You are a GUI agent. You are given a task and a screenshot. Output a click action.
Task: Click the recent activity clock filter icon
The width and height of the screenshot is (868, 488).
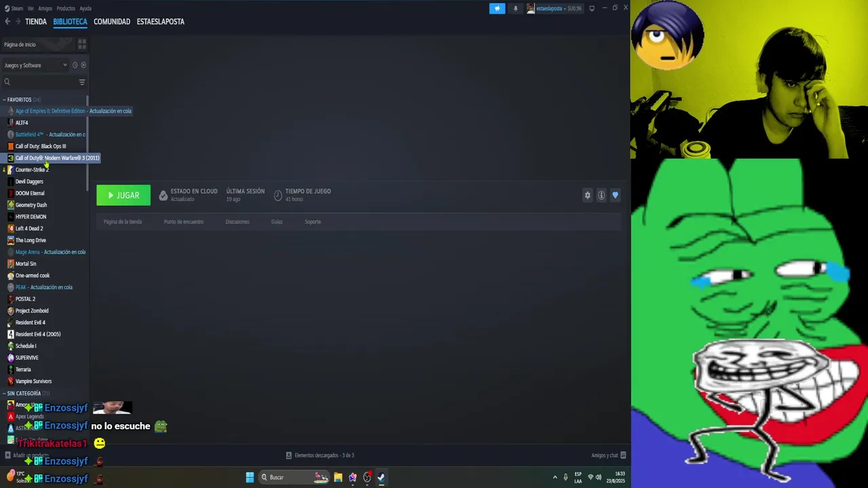[x=75, y=65]
